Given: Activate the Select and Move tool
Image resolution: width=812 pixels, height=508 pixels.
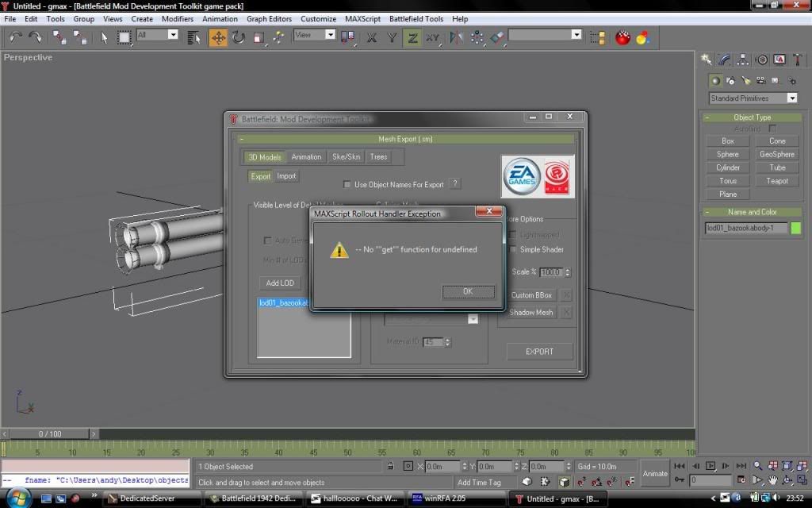Looking at the screenshot, I should [x=218, y=37].
